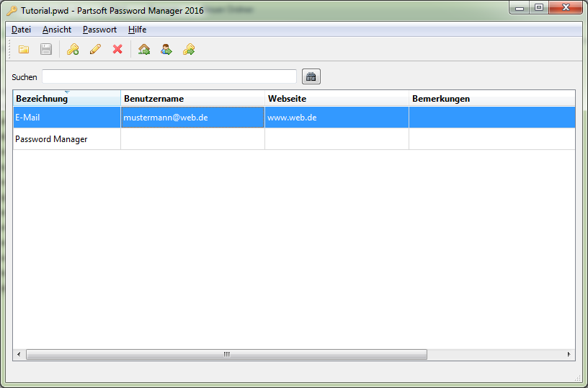Click the copy password key-arrow icon

click(x=189, y=49)
